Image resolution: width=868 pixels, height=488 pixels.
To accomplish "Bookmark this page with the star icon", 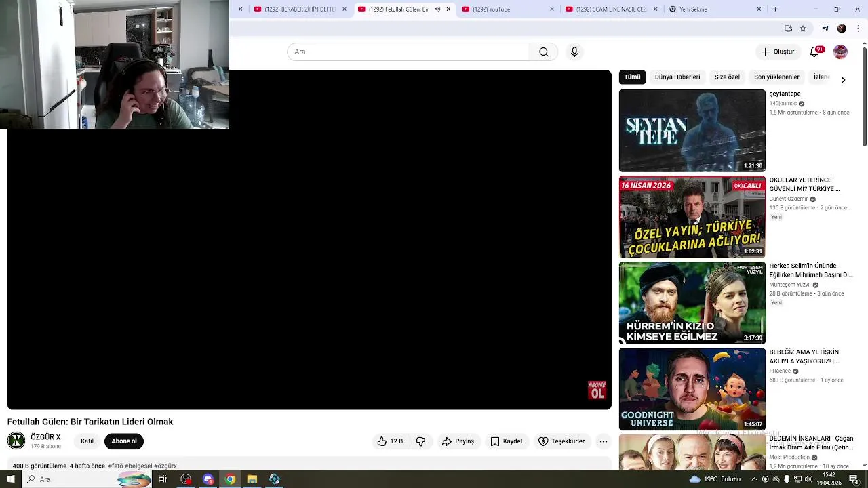I will pos(803,28).
